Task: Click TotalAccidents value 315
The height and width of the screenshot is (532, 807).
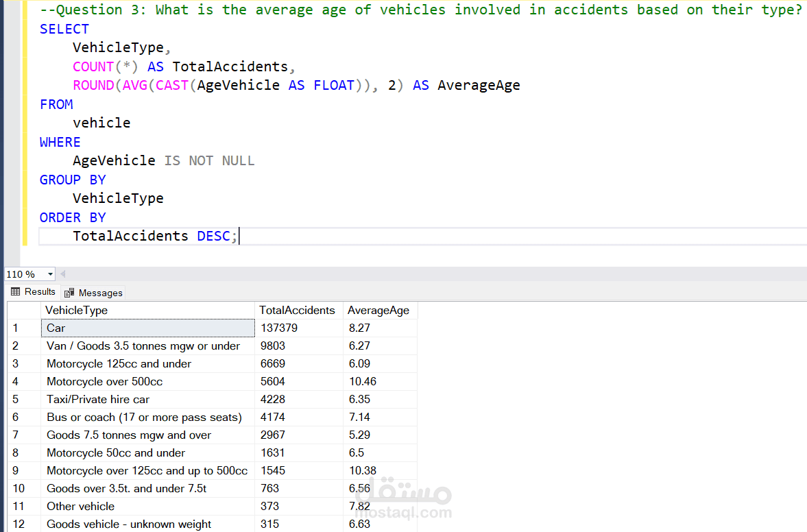Action: coord(299,524)
